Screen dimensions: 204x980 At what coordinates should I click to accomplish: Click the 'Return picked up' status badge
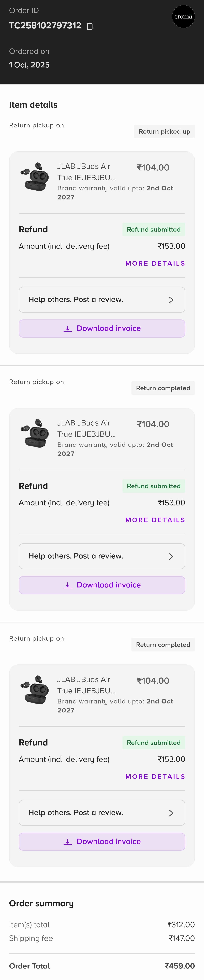click(x=164, y=132)
